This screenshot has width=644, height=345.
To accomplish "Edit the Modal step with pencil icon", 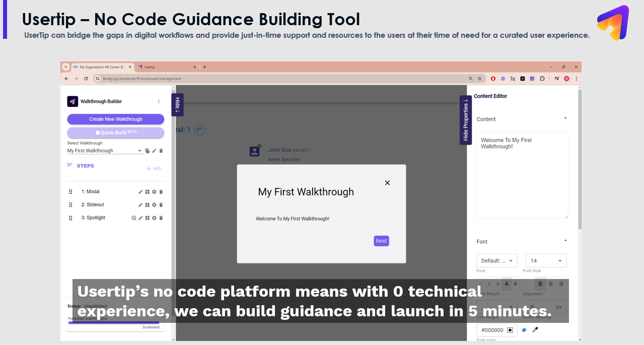I will (141, 192).
